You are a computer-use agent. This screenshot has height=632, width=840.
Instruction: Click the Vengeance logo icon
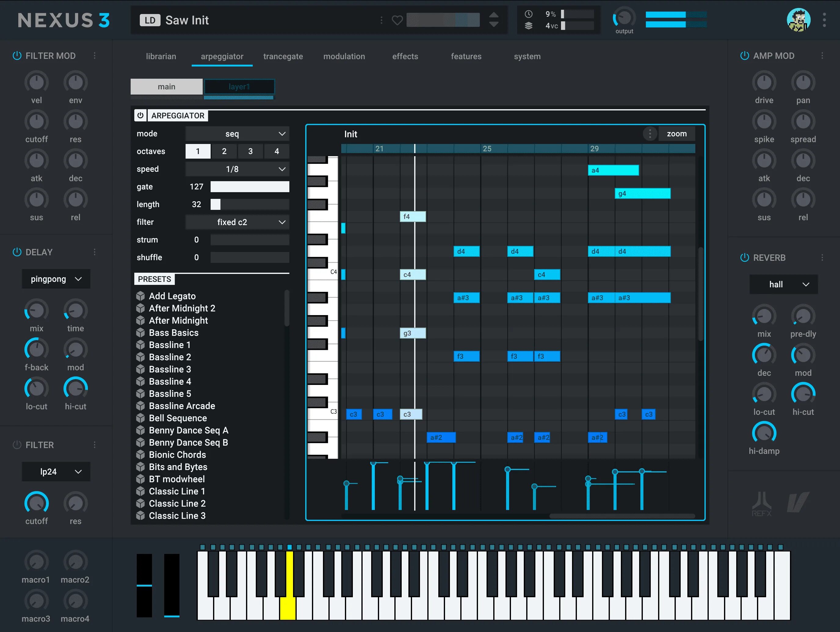click(x=798, y=502)
